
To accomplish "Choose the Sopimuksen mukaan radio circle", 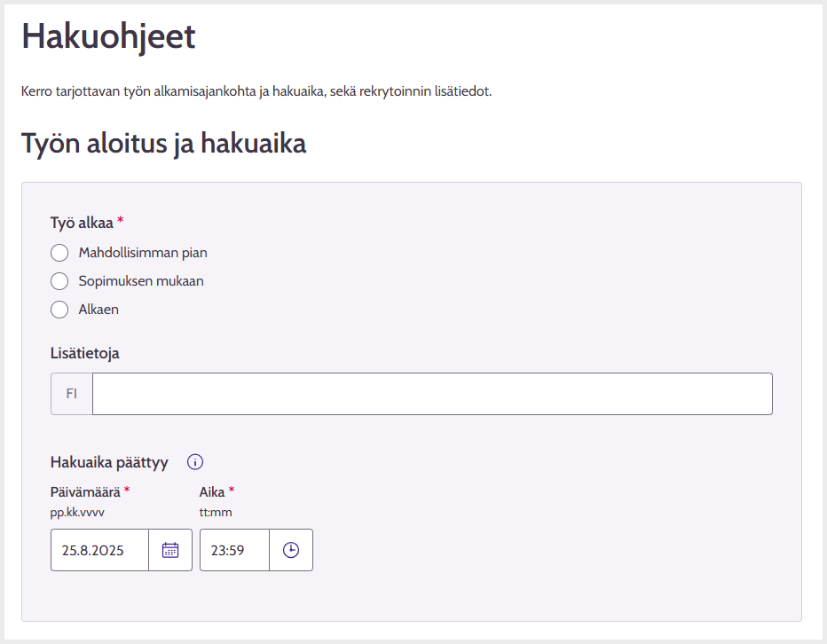I will click(59, 281).
